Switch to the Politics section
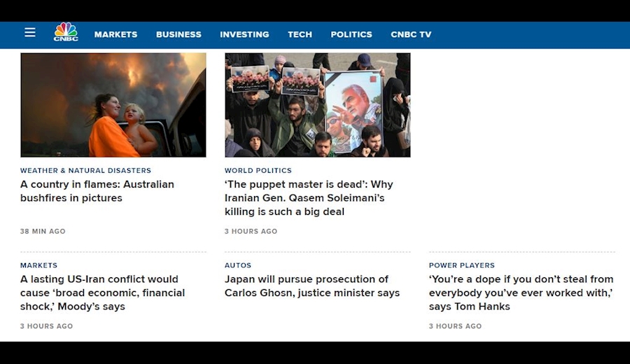Screen dimensions: 630x364 (x=351, y=34)
